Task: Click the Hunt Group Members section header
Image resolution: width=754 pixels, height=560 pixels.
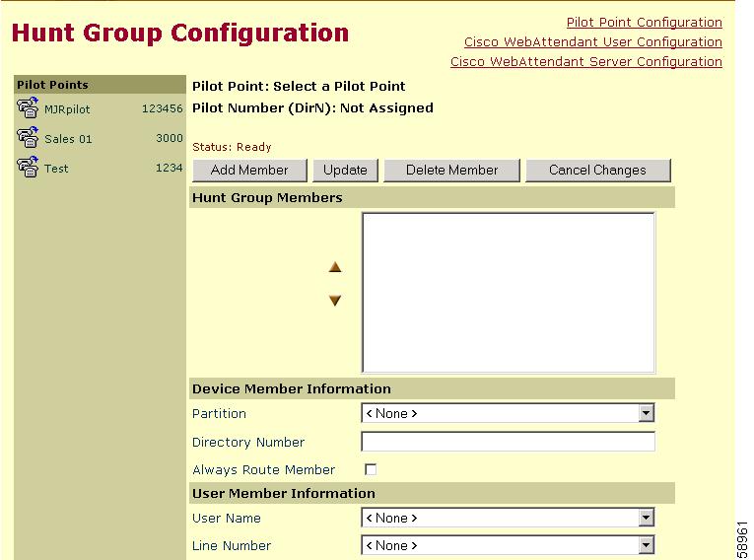Action: (x=432, y=198)
